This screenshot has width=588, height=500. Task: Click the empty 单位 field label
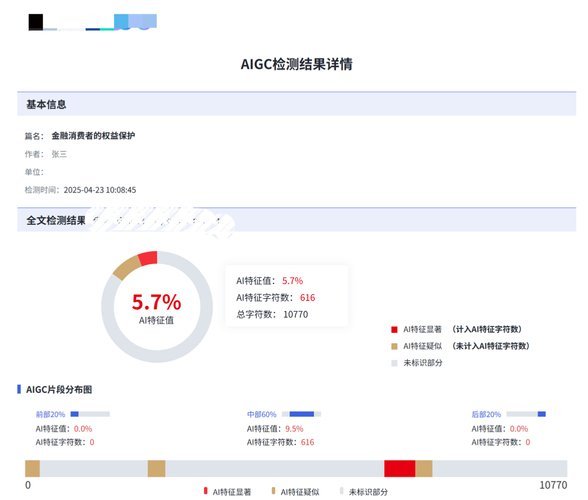tap(34, 172)
